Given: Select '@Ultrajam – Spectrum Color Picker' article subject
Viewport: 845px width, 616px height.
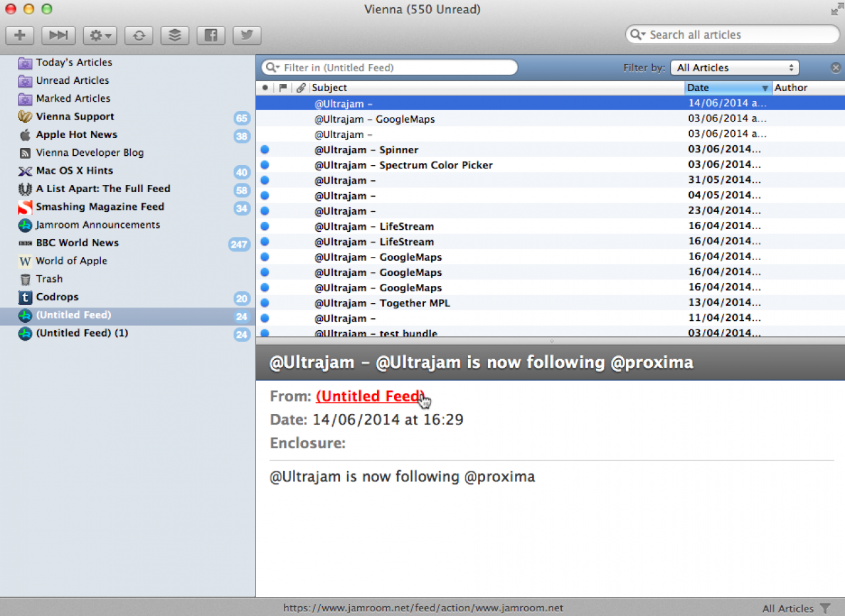Looking at the screenshot, I should [403, 165].
